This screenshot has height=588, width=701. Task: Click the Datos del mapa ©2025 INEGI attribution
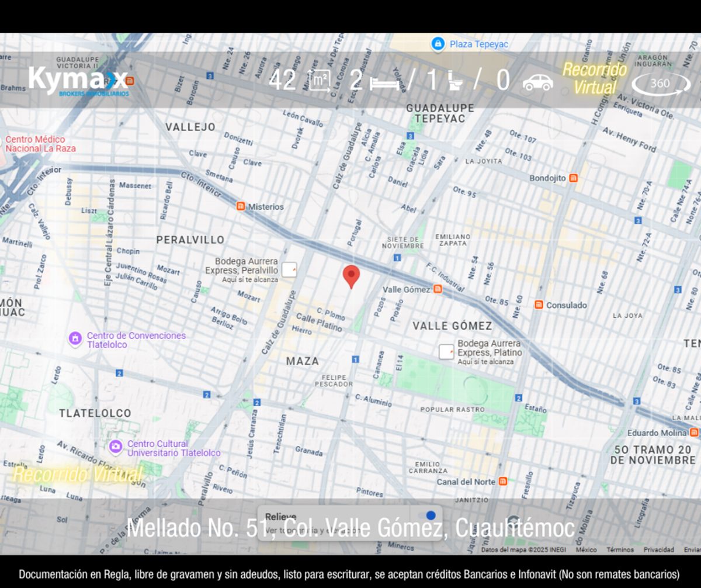pyautogui.click(x=523, y=550)
